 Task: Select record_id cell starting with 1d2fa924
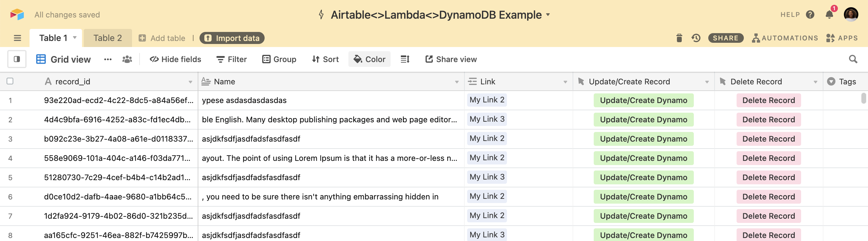117,216
